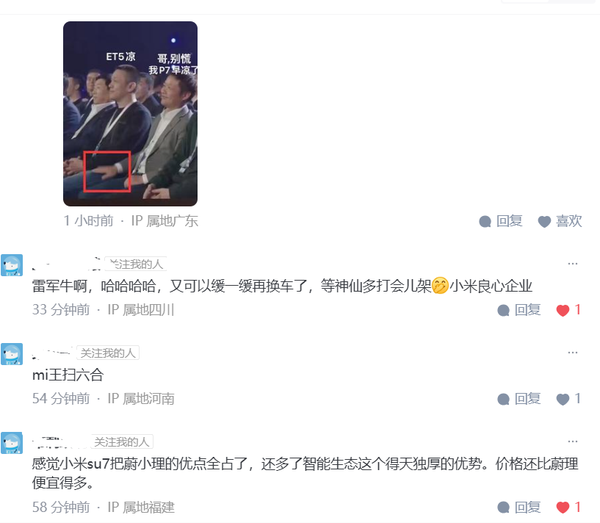Viewport: 600px width, 523px height.
Task: Open the ET5 meme image thumbnail
Action: click(x=130, y=114)
